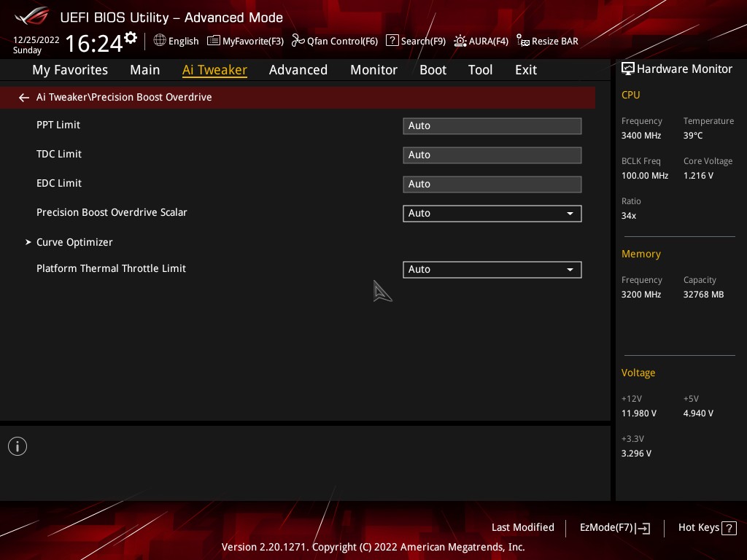Screen dimensions: 747x560
Task: Open the Tool tab
Action: coord(480,70)
